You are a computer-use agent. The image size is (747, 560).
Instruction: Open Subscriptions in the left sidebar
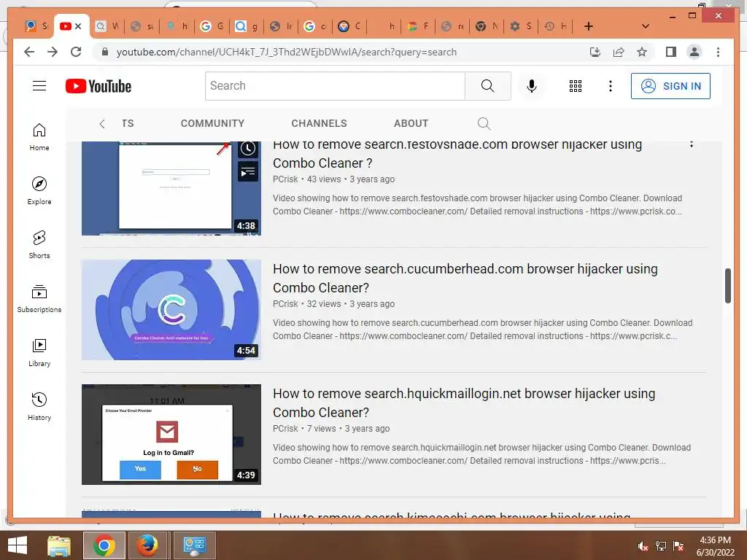[39, 298]
